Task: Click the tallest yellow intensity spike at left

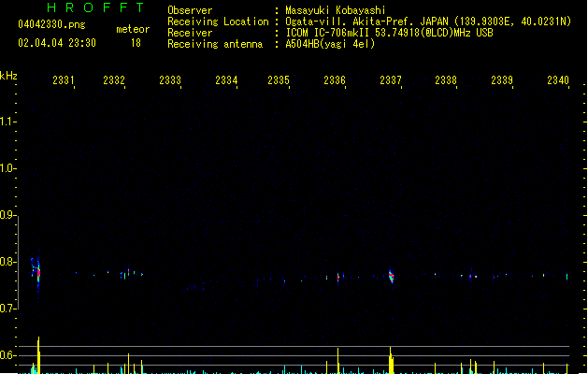Action: click(x=38, y=355)
